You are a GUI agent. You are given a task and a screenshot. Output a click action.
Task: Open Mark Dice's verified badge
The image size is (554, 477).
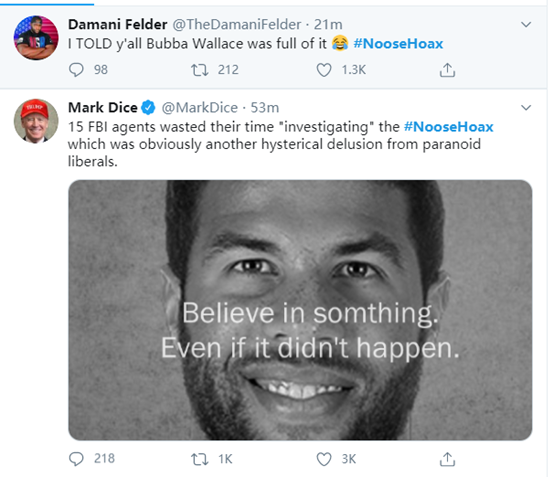point(148,107)
